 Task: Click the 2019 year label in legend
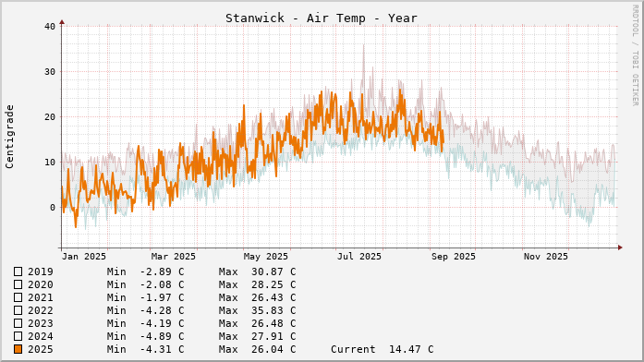pos(41,271)
